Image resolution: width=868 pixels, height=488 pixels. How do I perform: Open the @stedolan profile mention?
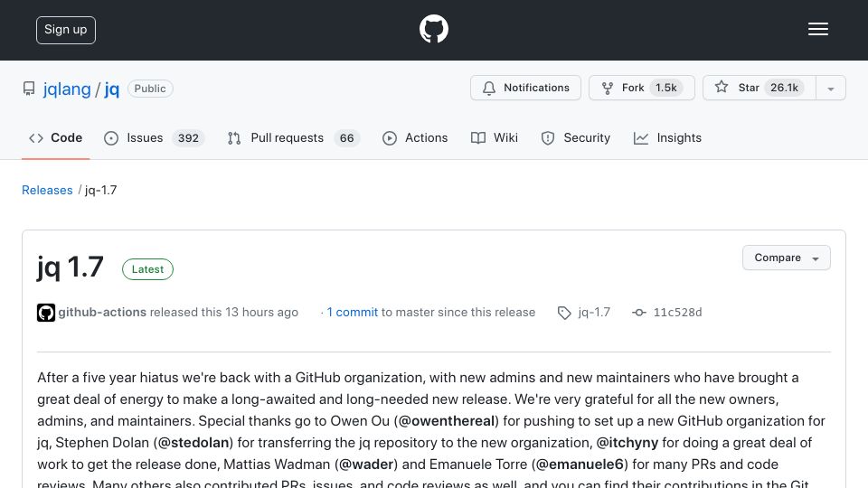(193, 443)
